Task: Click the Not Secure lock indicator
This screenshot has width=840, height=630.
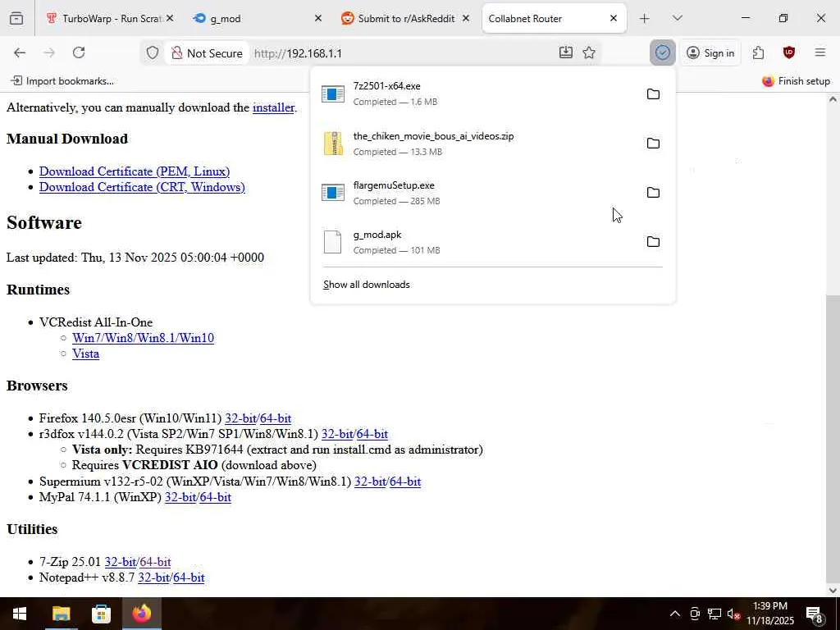Action: (206, 53)
